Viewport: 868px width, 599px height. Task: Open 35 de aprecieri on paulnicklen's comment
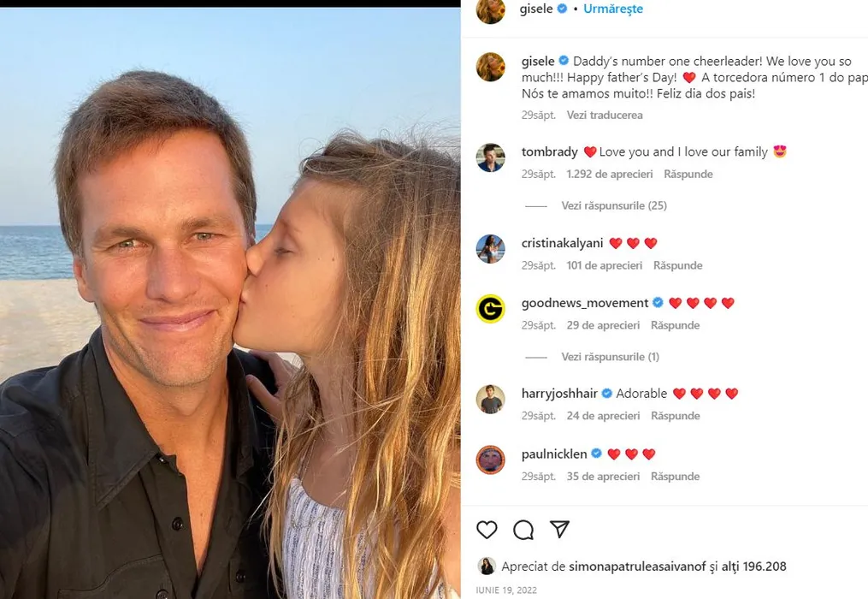pyautogui.click(x=603, y=477)
